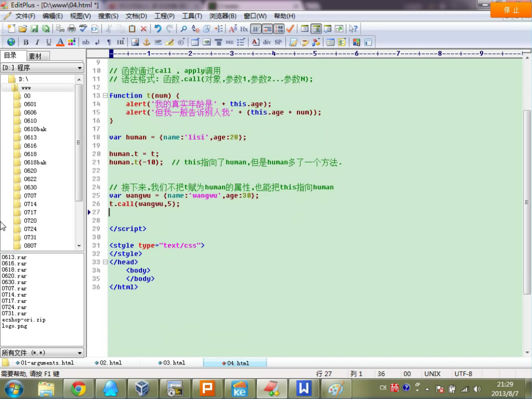532x399 pixels.
Task: Open the color palette picker icon
Action: (71, 42)
